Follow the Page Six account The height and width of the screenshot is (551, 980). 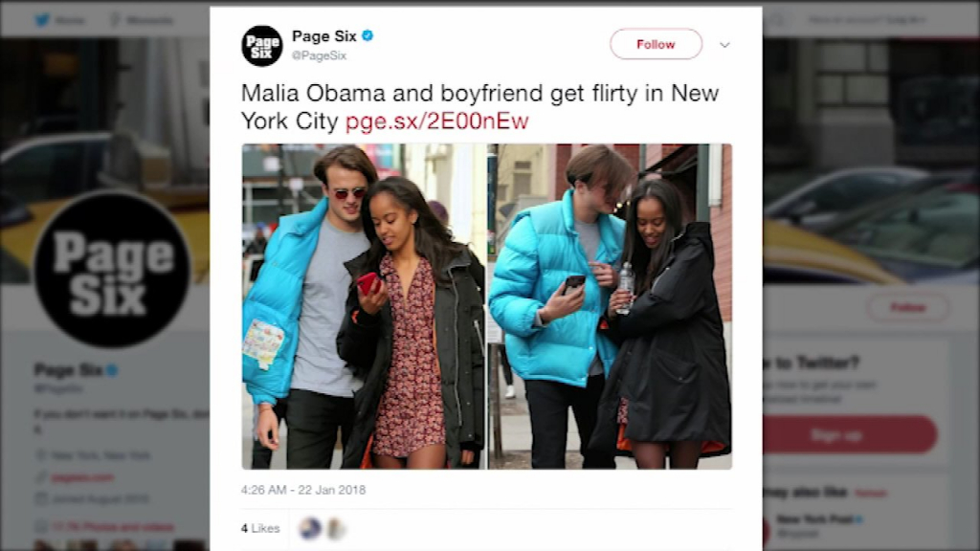(x=656, y=44)
